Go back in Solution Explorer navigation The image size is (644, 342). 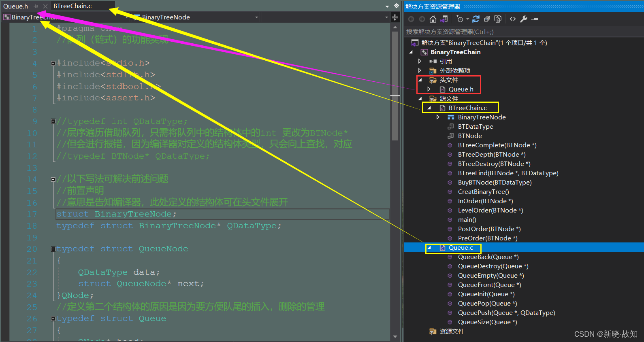tap(411, 19)
